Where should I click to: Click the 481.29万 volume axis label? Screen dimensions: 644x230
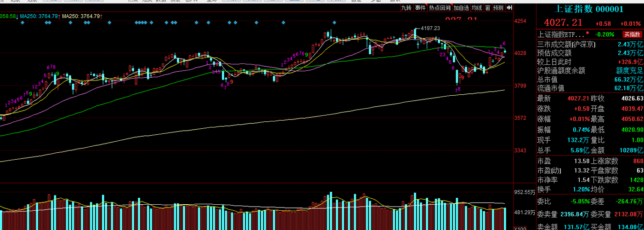click(524, 213)
